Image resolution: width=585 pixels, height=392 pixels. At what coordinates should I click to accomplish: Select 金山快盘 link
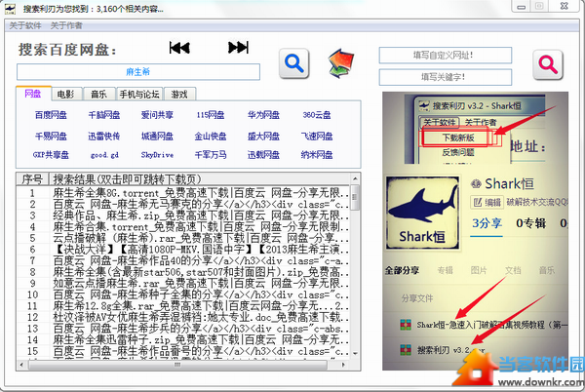[x=211, y=137]
